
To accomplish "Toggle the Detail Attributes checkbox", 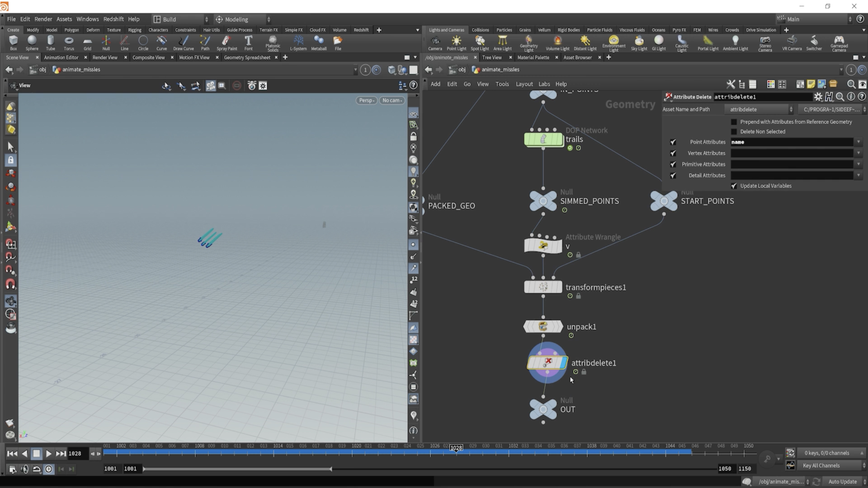I will point(673,175).
